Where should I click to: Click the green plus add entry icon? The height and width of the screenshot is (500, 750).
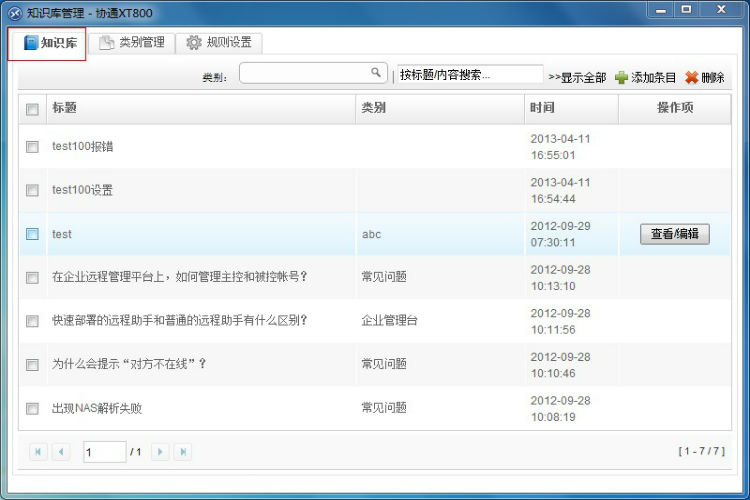(x=621, y=77)
